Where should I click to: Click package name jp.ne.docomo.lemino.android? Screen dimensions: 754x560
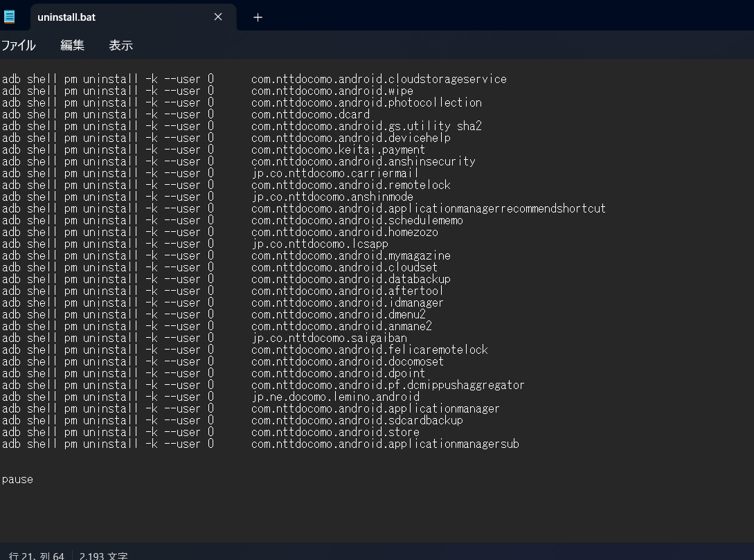(x=335, y=397)
